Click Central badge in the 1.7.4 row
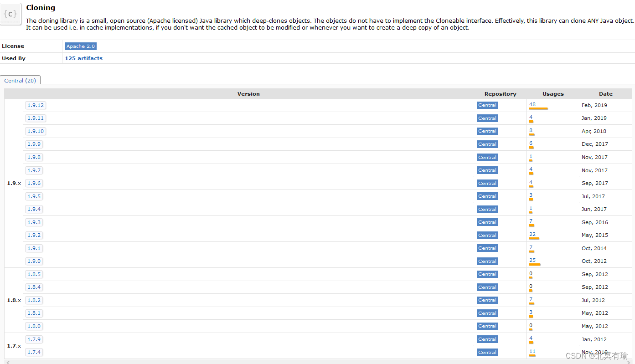Image resolution: width=635 pixels, height=364 pixels. point(487,352)
